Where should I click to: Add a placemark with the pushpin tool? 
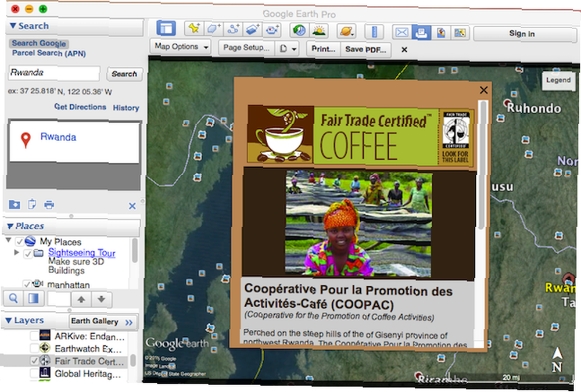194,29
